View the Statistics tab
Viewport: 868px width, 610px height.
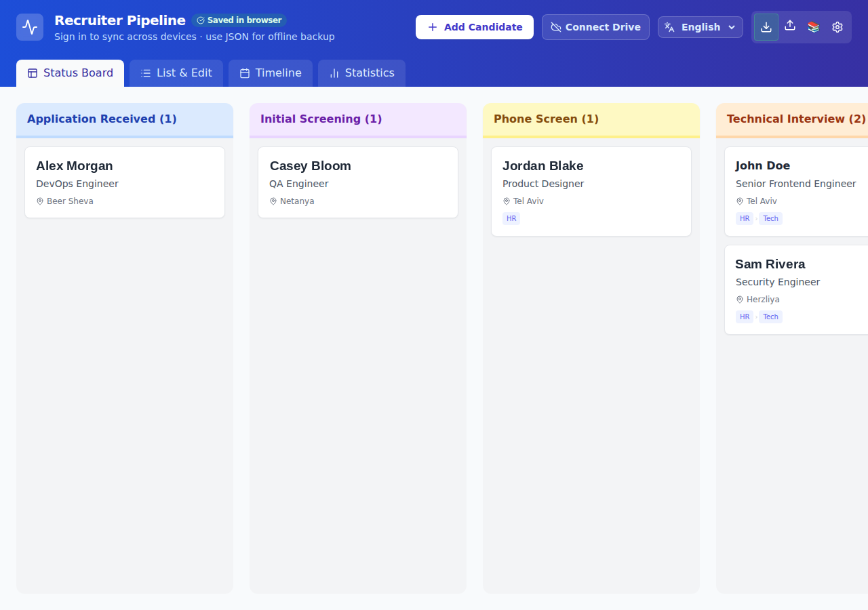click(x=361, y=73)
